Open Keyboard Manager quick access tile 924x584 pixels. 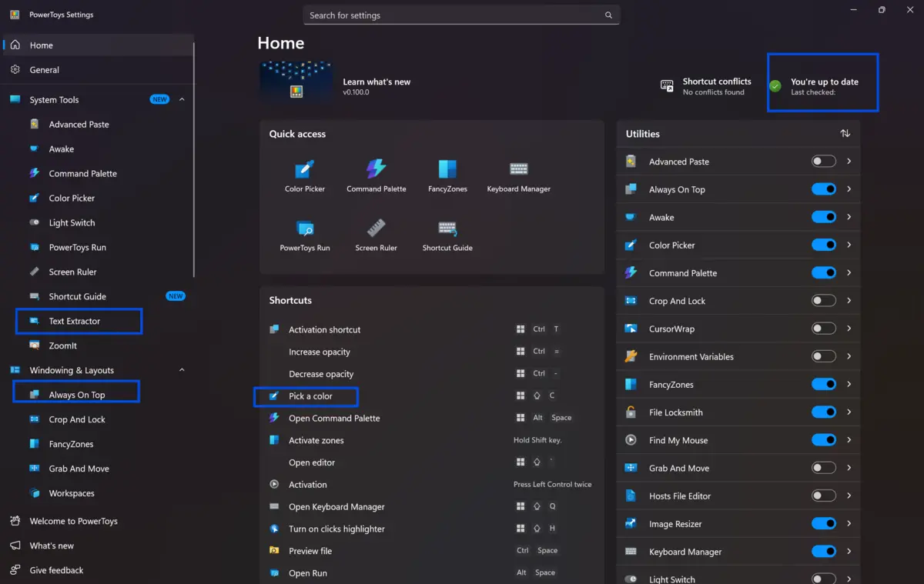(518, 176)
